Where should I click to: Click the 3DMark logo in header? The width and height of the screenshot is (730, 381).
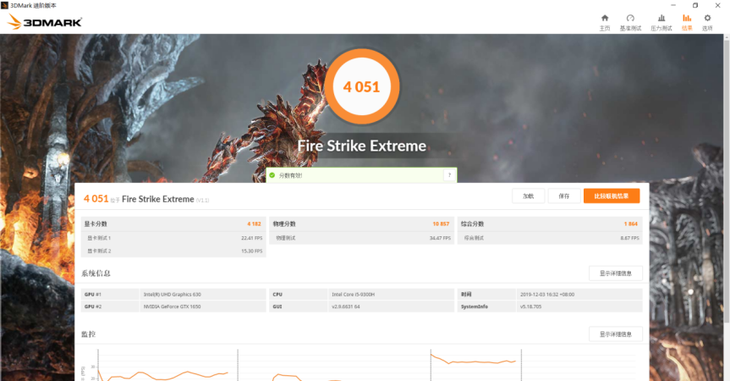coord(45,22)
